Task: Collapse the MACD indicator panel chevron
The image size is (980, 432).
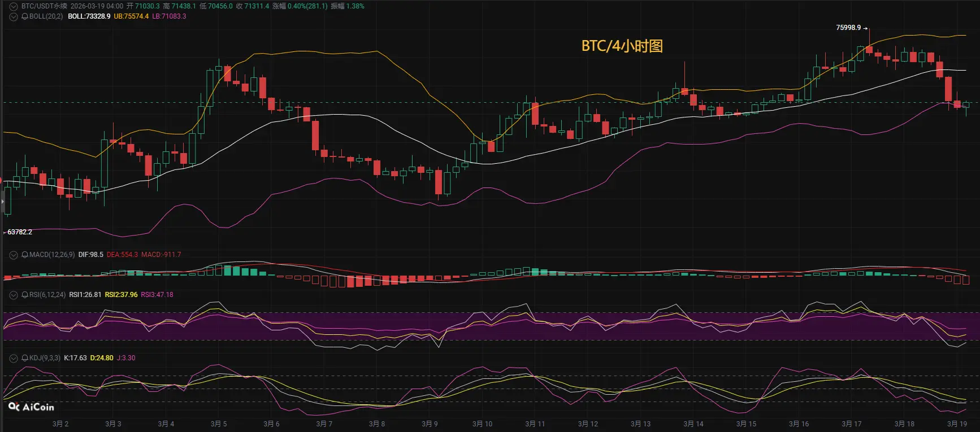Action: (x=14, y=255)
